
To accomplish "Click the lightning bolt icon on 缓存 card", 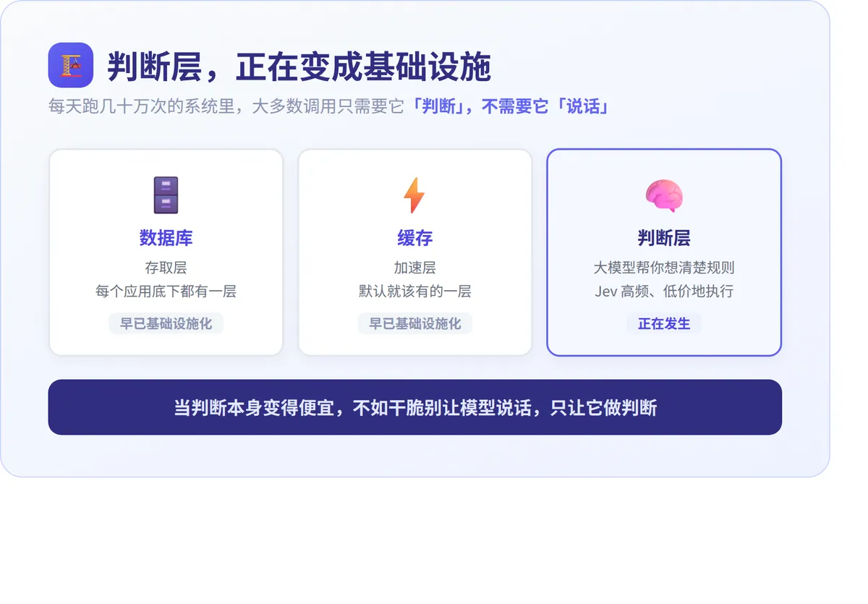I will [414, 195].
